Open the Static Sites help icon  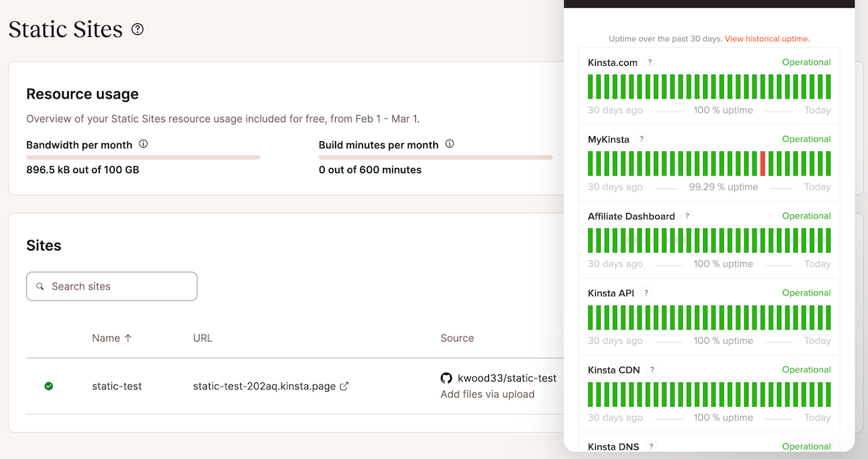[137, 30]
